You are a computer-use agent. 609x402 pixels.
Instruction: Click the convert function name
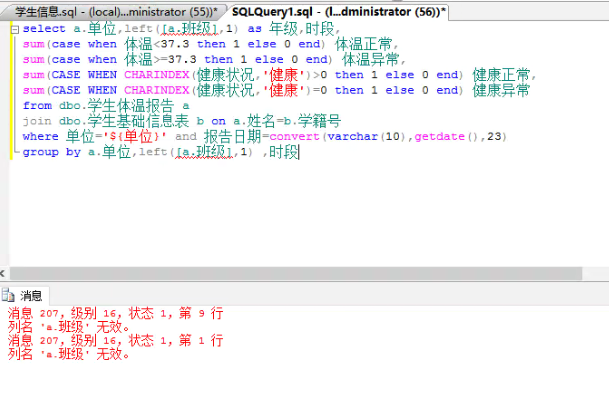pyautogui.click(x=294, y=136)
